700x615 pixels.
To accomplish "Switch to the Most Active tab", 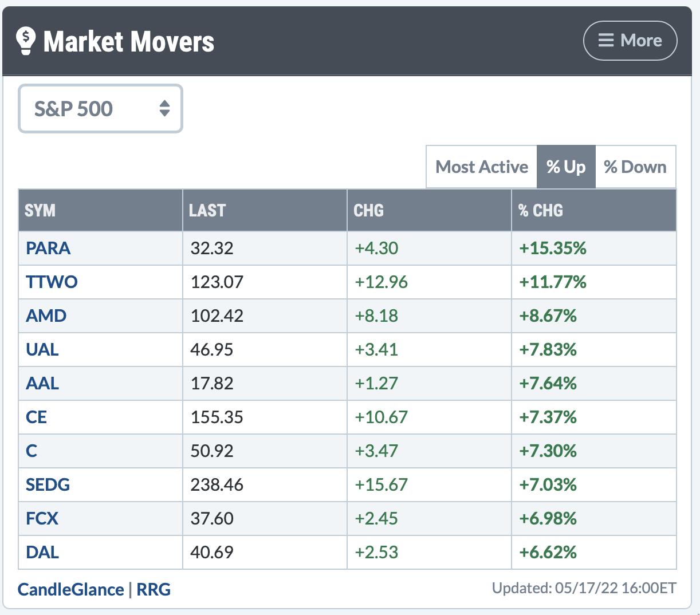I will 481,167.
